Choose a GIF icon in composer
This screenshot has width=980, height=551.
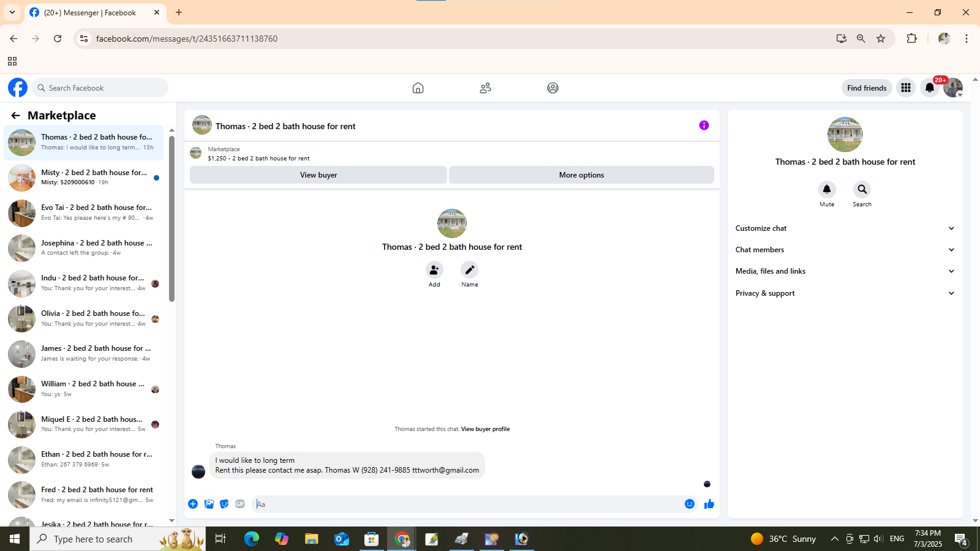pyautogui.click(x=240, y=504)
